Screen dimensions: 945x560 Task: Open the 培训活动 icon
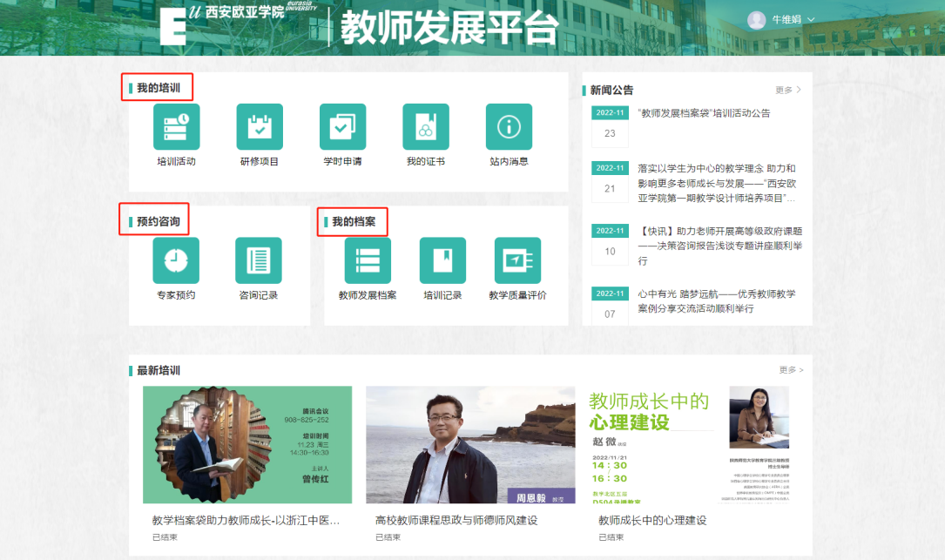pyautogui.click(x=176, y=127)
